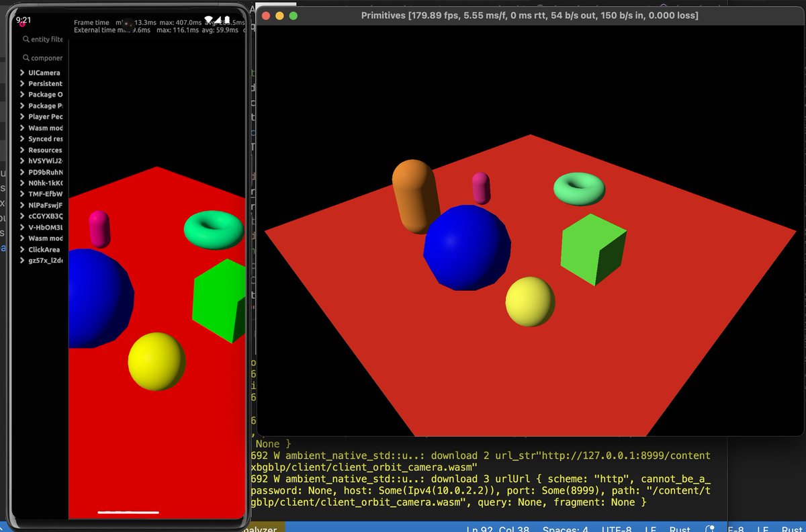Click rust-analyzer in the status bar
This screenshot has height=532, width=806.
pos(261,529)
